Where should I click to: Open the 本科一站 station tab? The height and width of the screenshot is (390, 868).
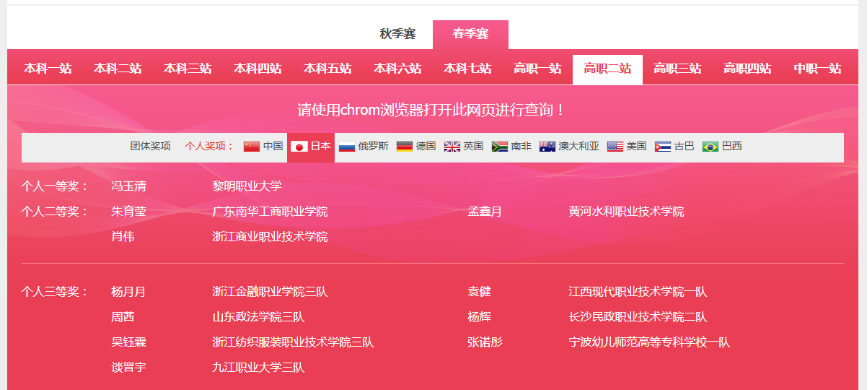[x=48, y=69]
